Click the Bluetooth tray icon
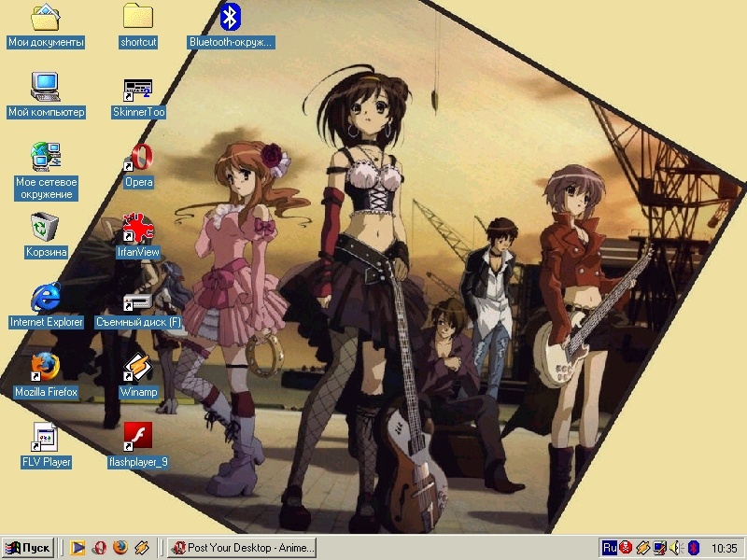 [694, 548]
